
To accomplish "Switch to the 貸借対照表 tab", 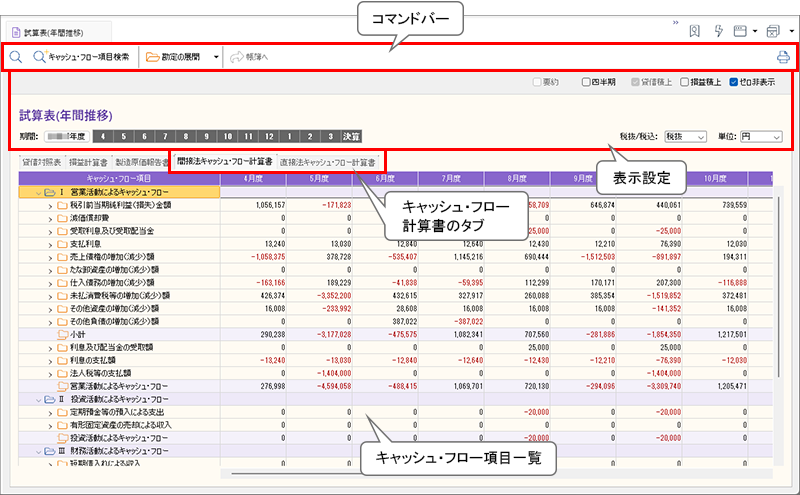I will coord(42,162).
